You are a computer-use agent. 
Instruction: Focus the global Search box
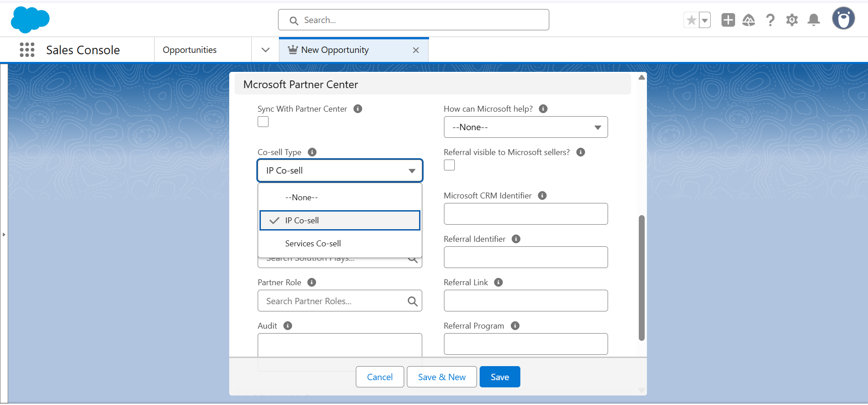pyautogui.click(x=414, y=20)
